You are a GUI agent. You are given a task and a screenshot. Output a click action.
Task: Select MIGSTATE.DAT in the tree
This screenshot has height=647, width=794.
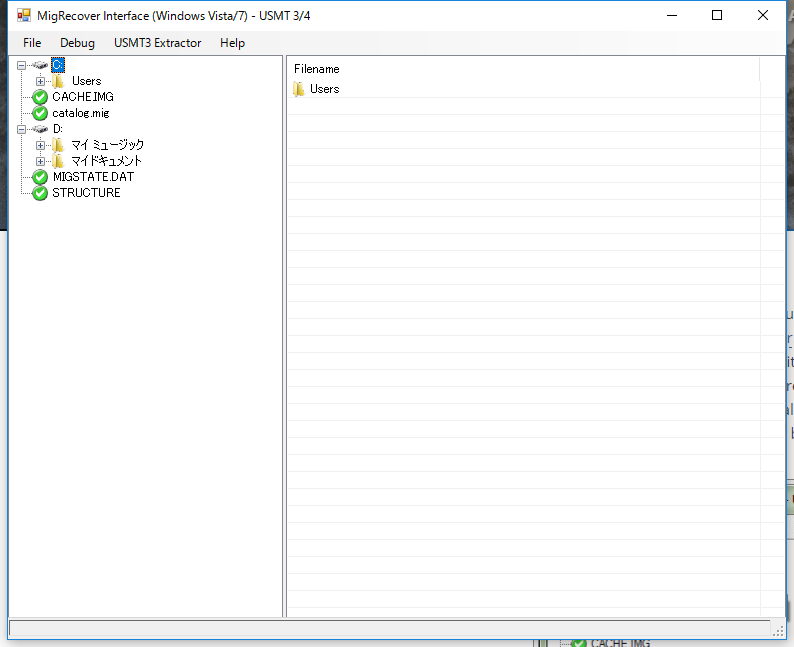click(x=94, y=177)
